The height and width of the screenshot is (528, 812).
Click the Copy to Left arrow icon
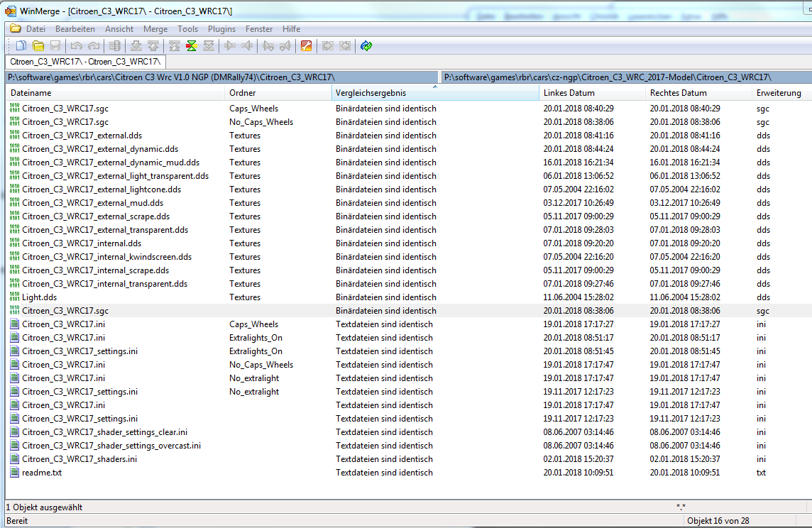tap(247, 46)
